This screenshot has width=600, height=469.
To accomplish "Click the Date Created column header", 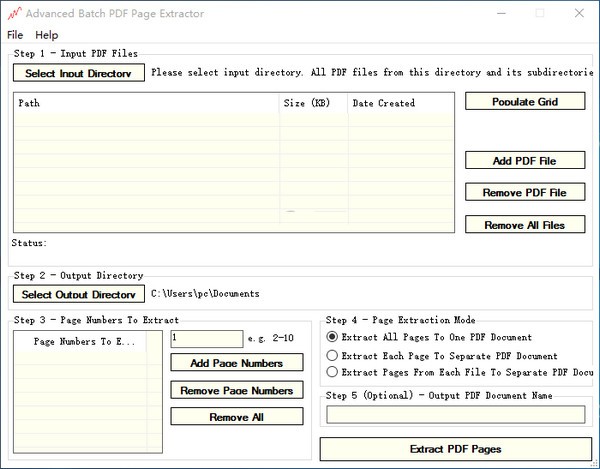I will coord(400,103).
